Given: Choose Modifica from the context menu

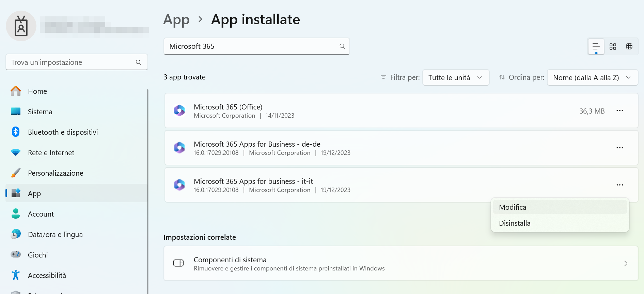Looking at the screenshot, I should [560, 207].
